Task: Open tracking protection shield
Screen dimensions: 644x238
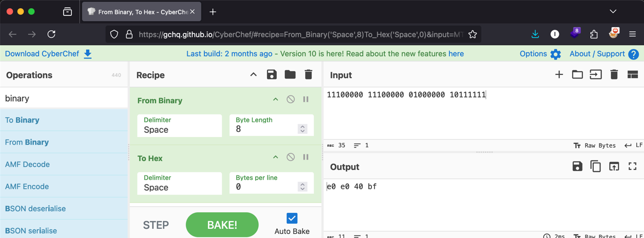Action: point(114,34)
